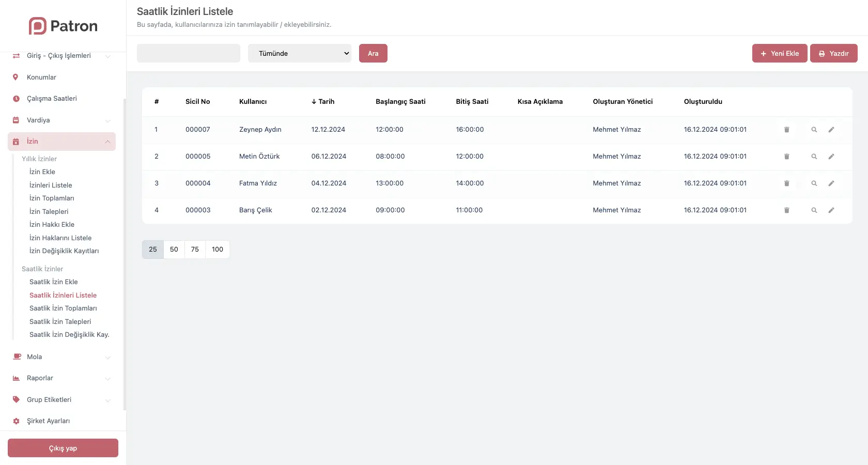This screenshot has width=868, height=465.
Task: Delete Zeynep Aydın's hourly leave record
Action: tap(786, 130)
